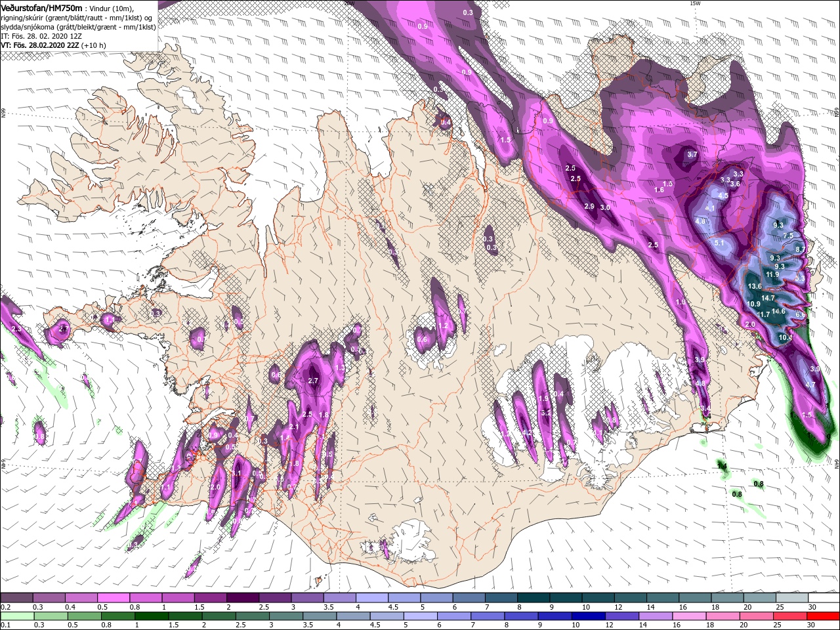This screenshot has width=840, height=630.
Task: Click the 5.1 value on the map
Action: [719, 243]
